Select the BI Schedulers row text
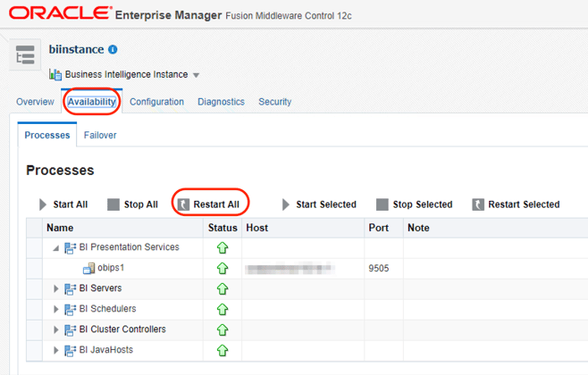Screen dimensions: 588x375 pyautogui.click(x=107, y=309)
